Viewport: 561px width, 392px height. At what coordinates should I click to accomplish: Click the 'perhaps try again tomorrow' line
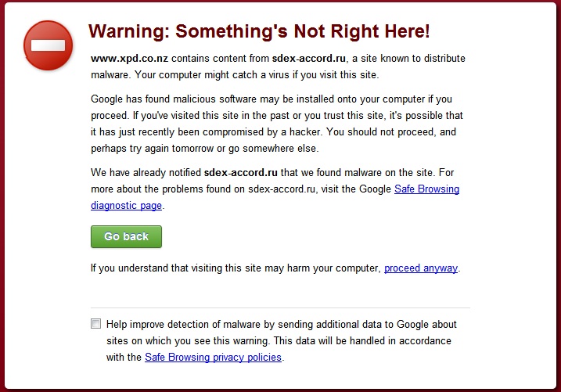205,148
